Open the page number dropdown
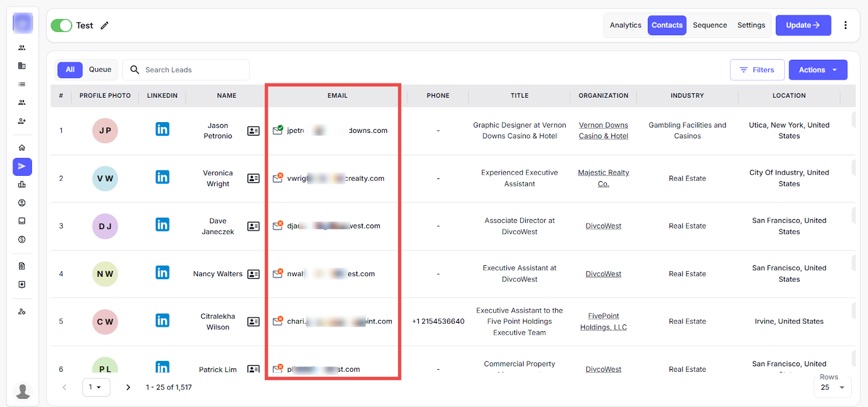The width and height of the screenshot is (868, 407). tap(95, 387)
